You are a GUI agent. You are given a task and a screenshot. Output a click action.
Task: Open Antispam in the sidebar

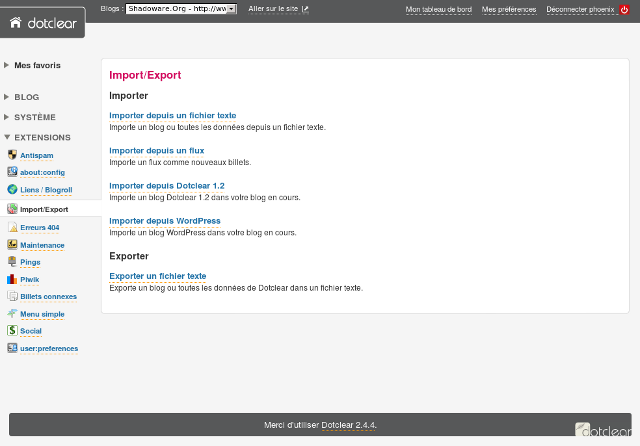pyautogui.click(x=37, y=155)
